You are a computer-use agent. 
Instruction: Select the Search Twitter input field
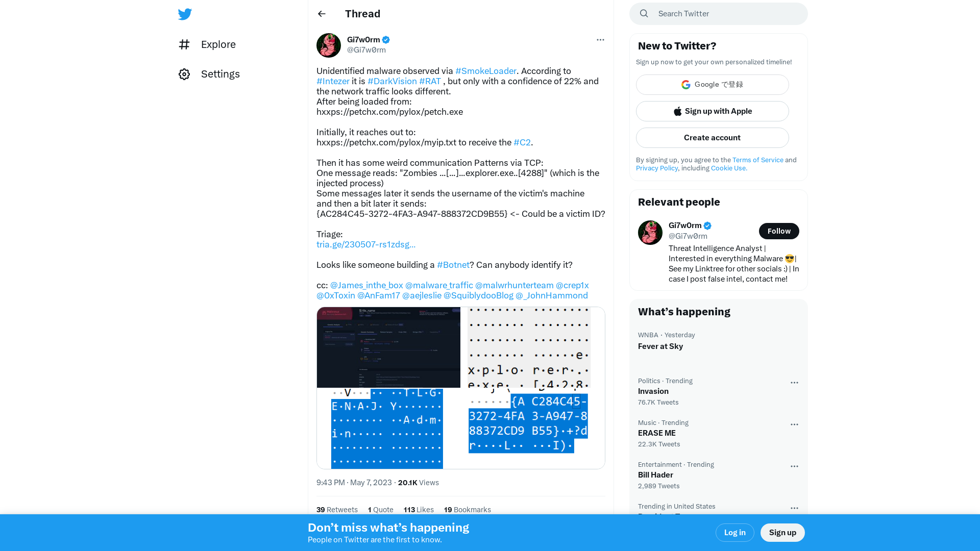pyautogui.click(x=718, y=13)
